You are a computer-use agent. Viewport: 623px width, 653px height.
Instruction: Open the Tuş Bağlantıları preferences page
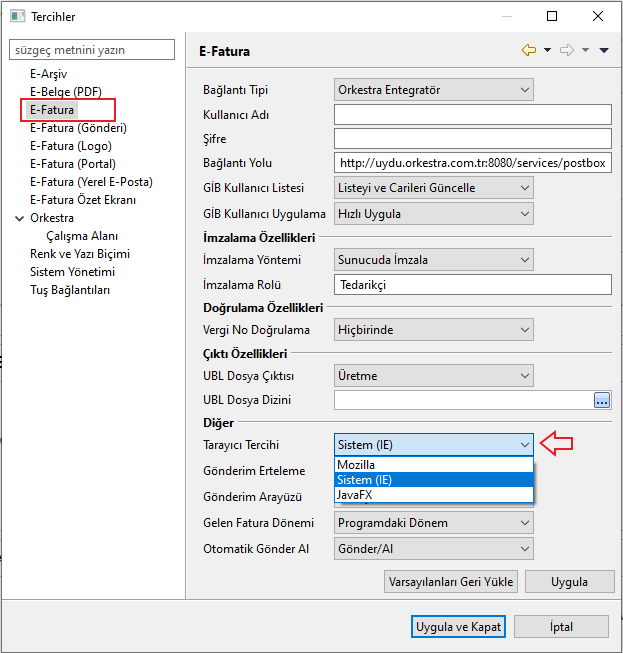70,290
